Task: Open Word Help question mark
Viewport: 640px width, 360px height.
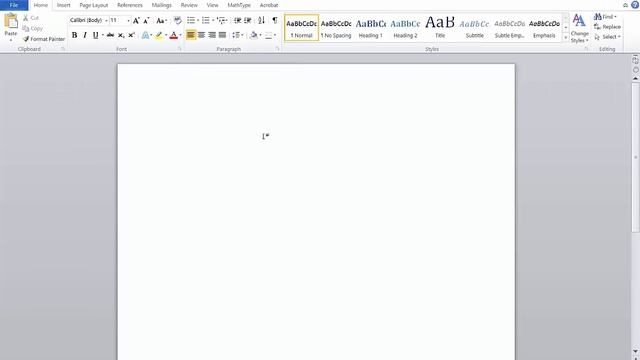Action: [635, 5]
